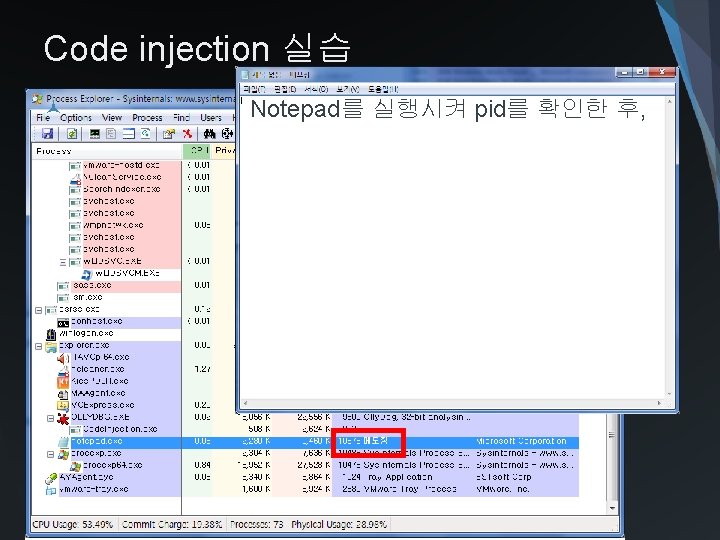Open the View menu in Process Explorer
Viewport: 720px width, 540px height.
[112, 118]
